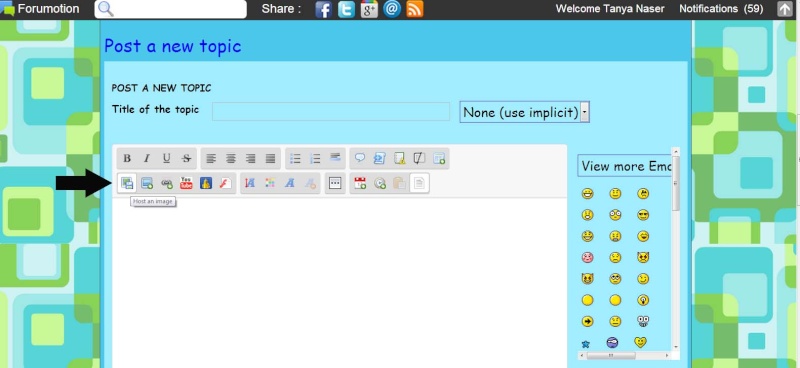Insert the sunglasses cool emoticon
800x368 pixels.
643,215
